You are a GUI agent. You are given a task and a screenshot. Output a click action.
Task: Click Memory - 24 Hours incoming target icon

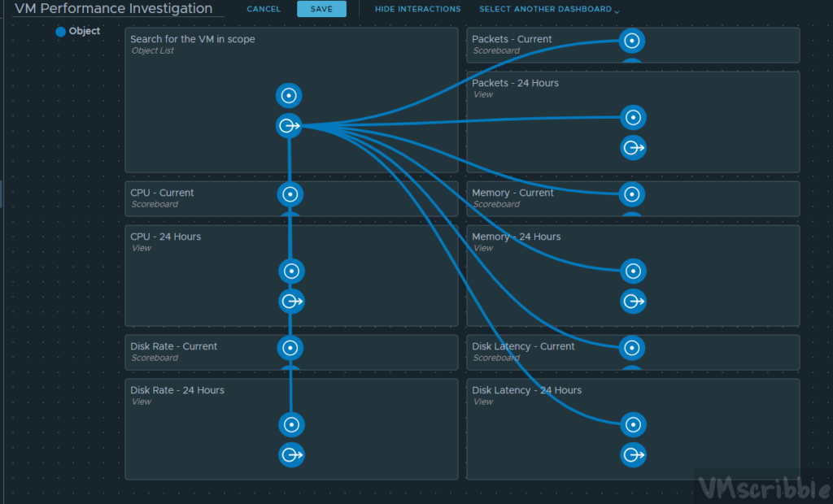point(633,271)
